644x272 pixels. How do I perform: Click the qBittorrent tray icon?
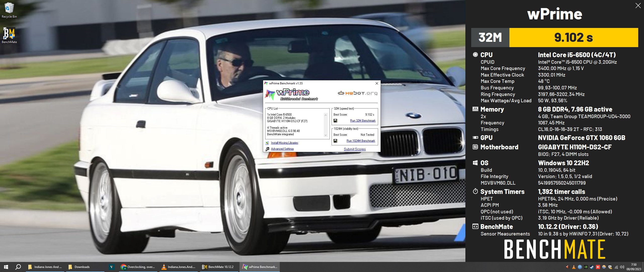580,267
